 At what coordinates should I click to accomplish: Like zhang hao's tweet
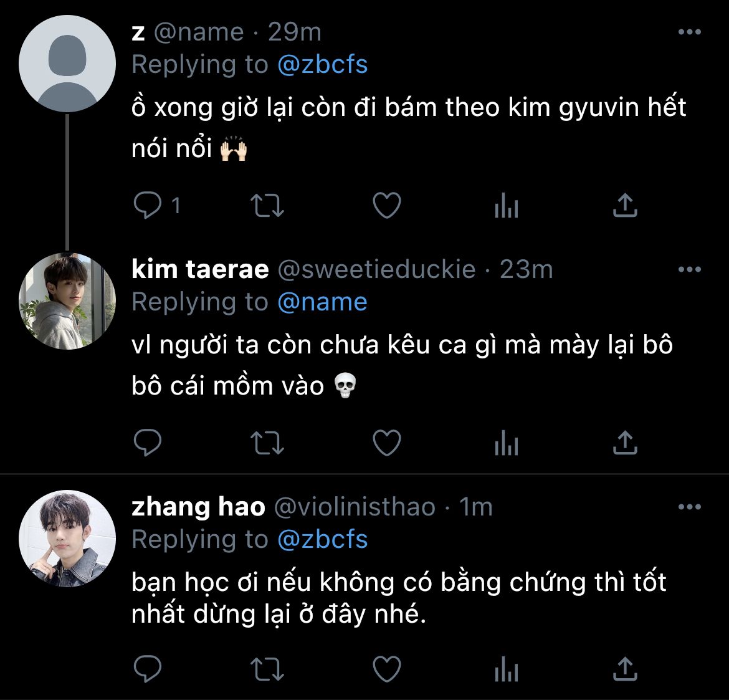386,669
